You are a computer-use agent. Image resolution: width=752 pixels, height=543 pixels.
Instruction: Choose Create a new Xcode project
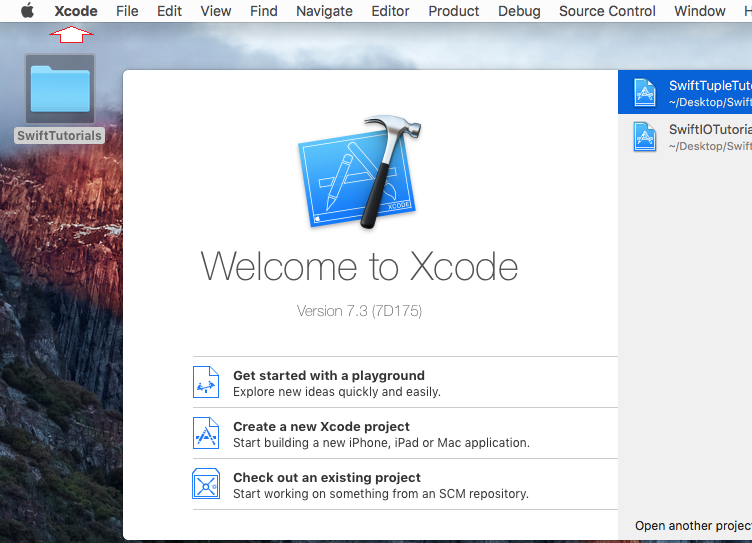[405, 434]
